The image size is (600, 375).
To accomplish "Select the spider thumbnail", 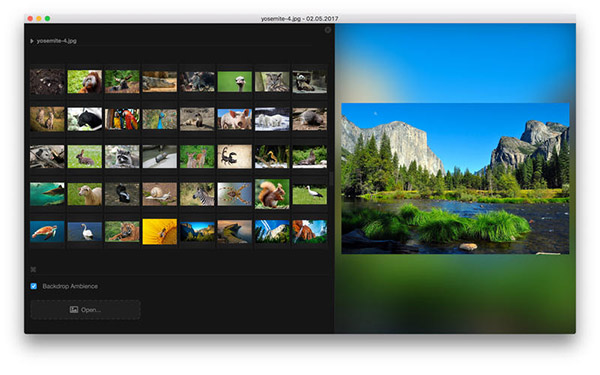I will click(235, 194).
